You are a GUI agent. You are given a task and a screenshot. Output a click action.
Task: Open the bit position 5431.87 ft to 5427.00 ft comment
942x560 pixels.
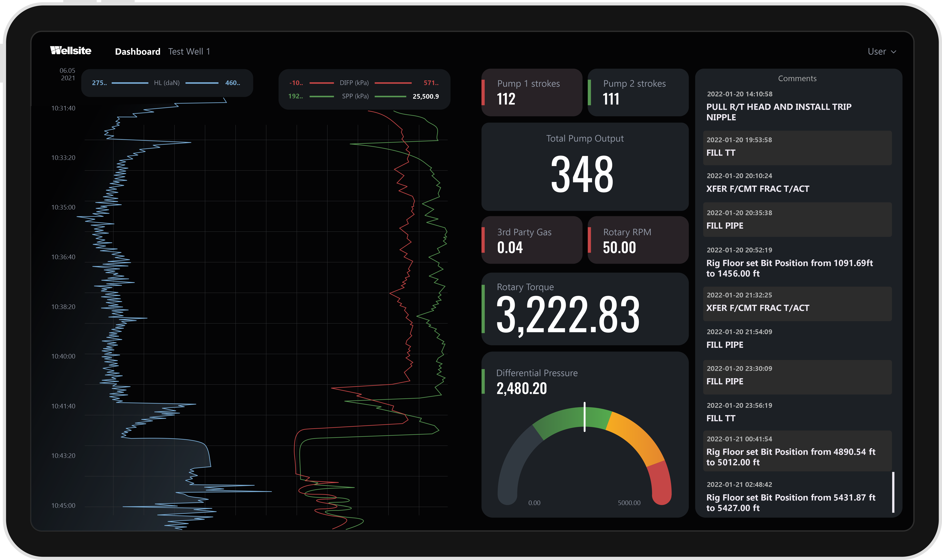pyautogui.click(x=797, y=496)
